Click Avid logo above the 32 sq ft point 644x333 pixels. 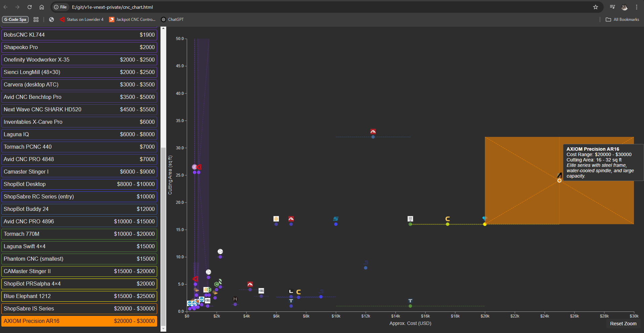(373, 132)
